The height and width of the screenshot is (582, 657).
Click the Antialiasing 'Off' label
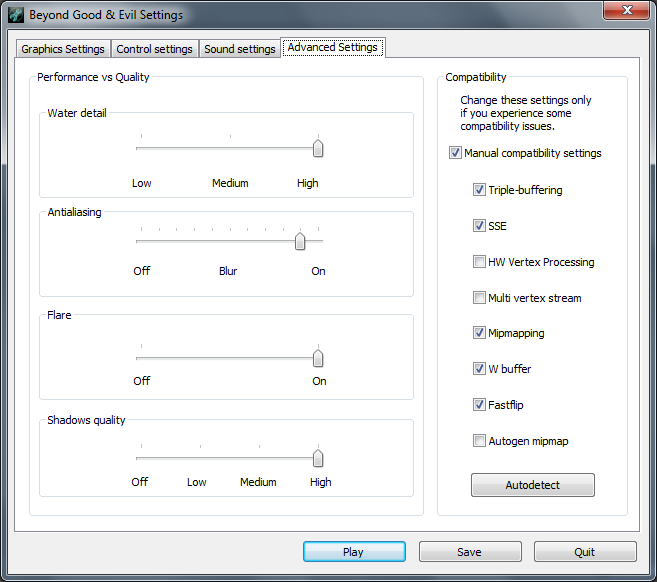[x=142, y=271]
